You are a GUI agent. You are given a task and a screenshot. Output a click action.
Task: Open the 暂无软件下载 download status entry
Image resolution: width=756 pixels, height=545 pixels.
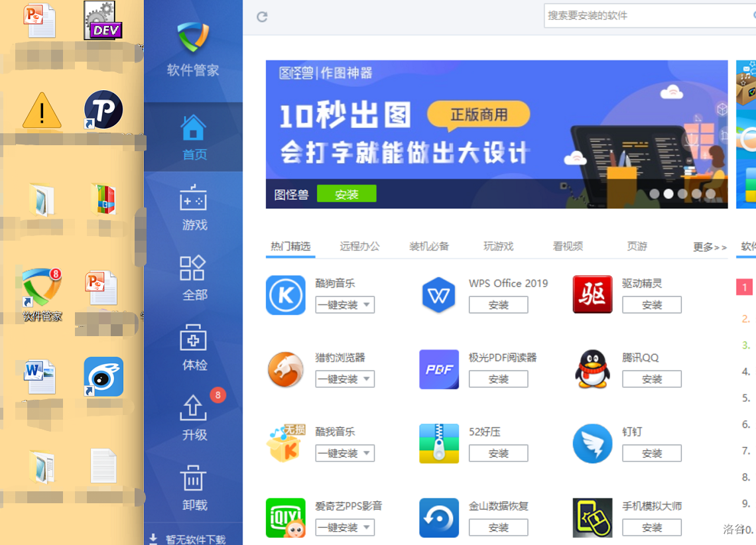(188, 539)
